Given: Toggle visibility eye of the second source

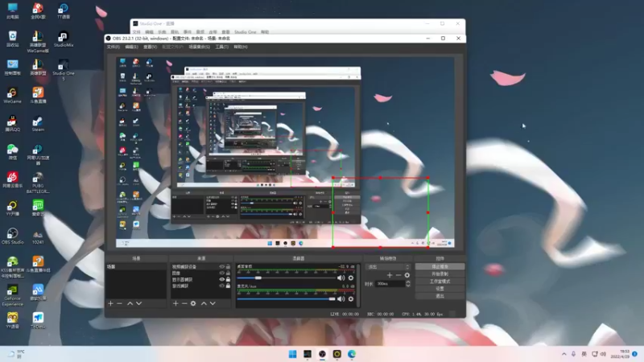Looking at the screenshot, I should click(222, 273).
